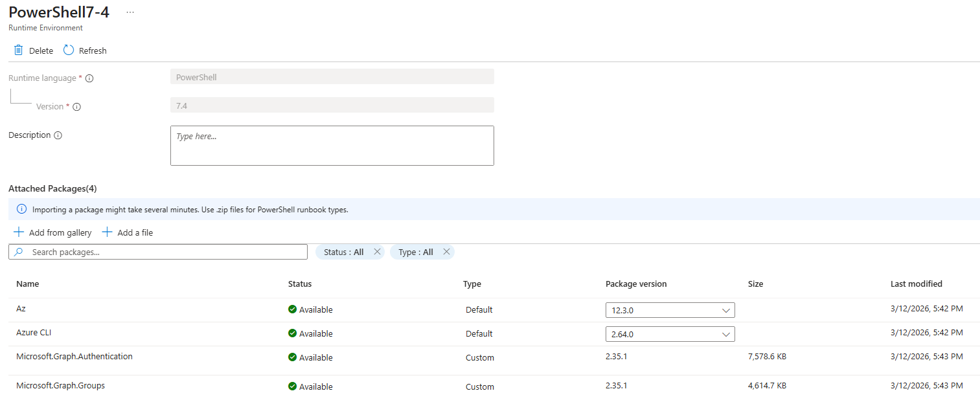The image size is (980, 402).
Task: Click Last modified date in Az row
Action: (x=927, y=309)
